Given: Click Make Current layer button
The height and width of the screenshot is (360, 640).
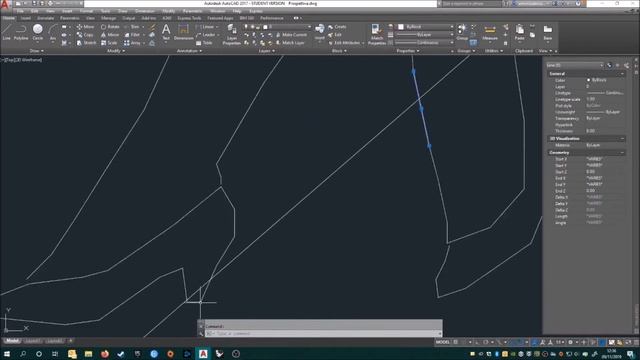Looking at the screenshot, I should (x=291, y=35).
